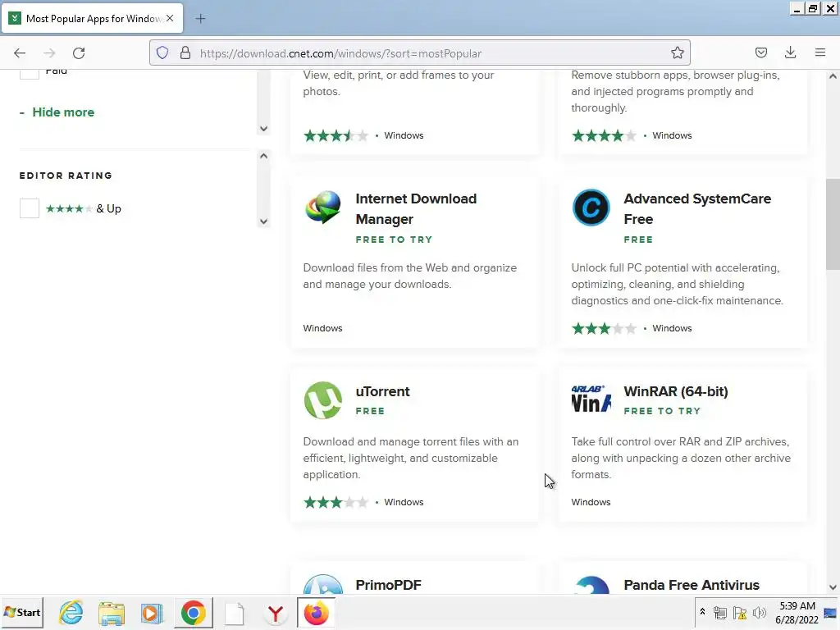840x630 pixels.
Task: Open the uTorrent title link
Action: 382,391
